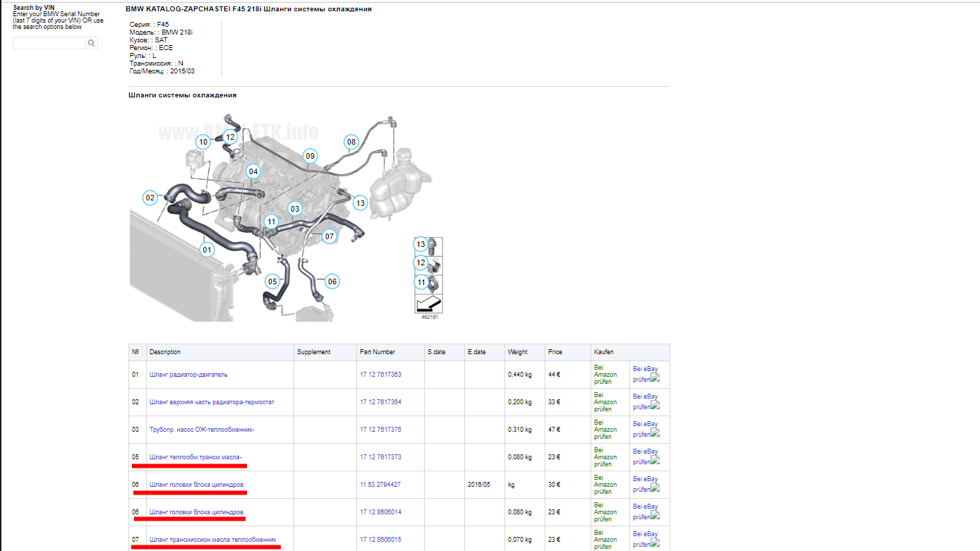Check eBay for part 17 12 7617376
Image resolution: width=980 pixels, height=551 pixels.
coord(646,429)
